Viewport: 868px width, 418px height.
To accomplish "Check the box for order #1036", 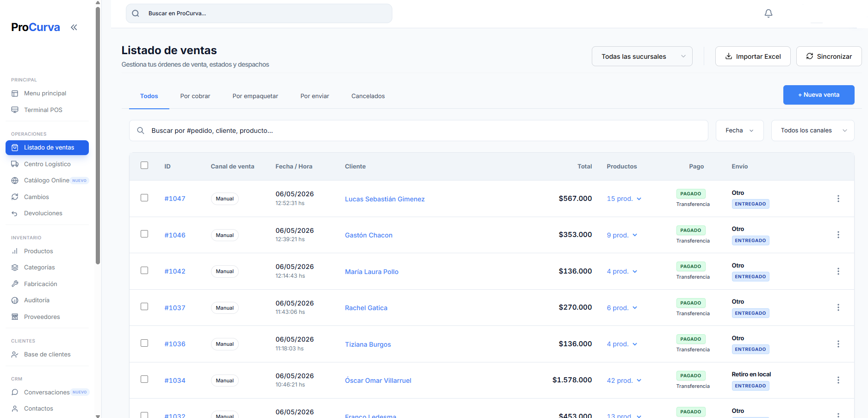I will pyautogui.click(x=144, y=343).
